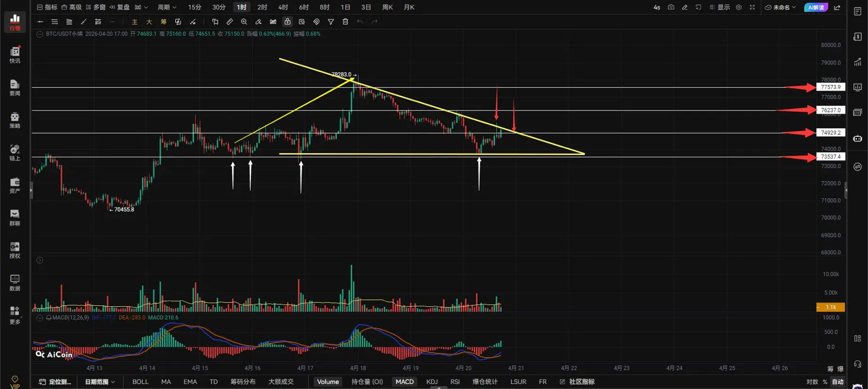Select the trend line drawing tool
Image resolution: width=868 pixels, height=389 pixels.
(x=84, y=22)
